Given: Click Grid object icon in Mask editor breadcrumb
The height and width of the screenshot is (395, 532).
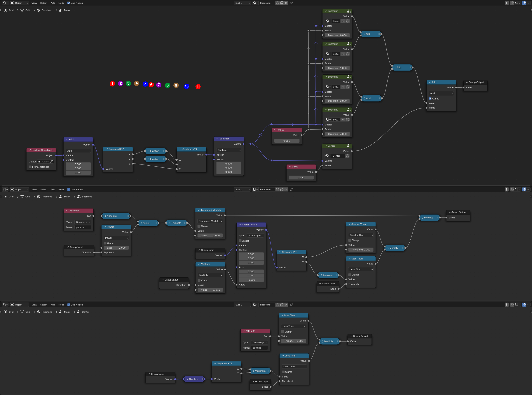Looking at the screenshot, I should pyautogui.click(x=6, y=10).
